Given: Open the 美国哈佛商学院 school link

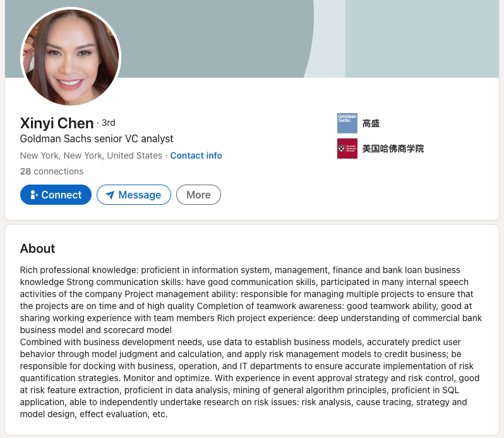Looking at the screenshot, I should click(393, 149).
